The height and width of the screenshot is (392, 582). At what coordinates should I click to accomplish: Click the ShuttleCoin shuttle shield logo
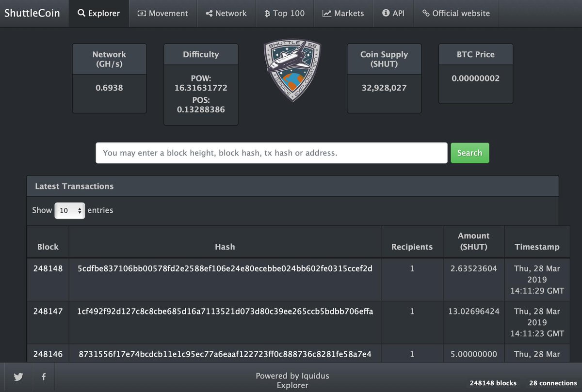point(292,71)
